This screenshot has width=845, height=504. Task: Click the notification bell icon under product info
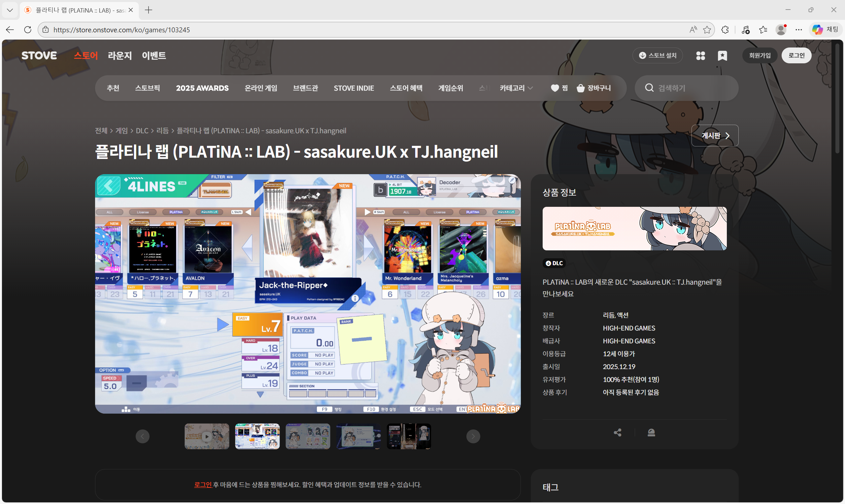pos(651,432)
